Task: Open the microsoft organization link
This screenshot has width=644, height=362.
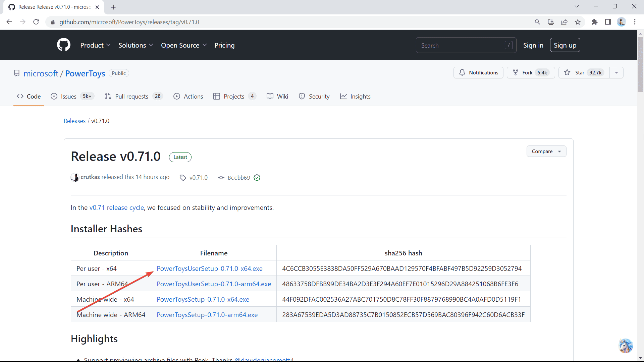Action: [x=41, y=73]
